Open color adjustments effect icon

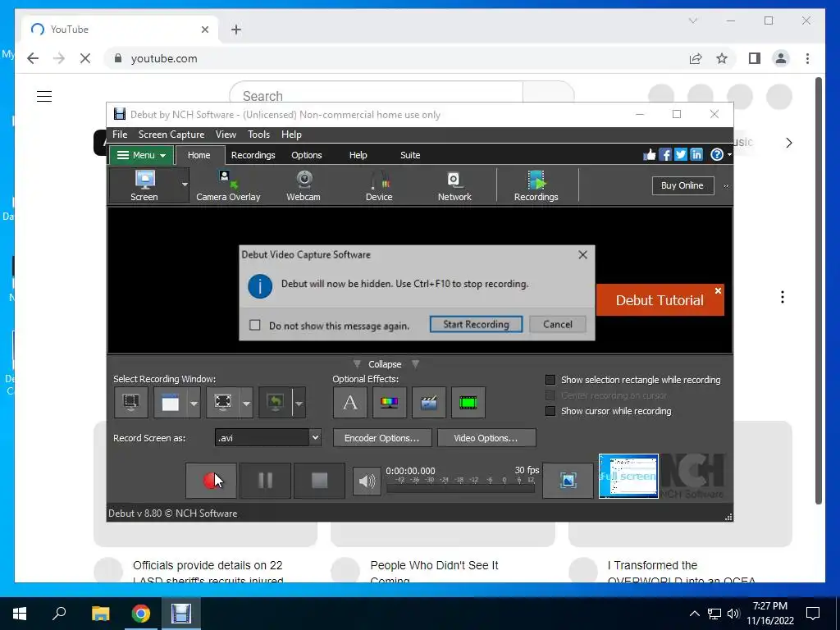[x=390, y=402]
